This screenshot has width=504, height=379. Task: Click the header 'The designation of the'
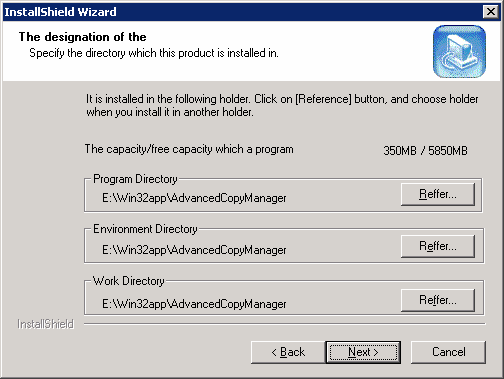pyautogui.click(x=82, y=37)
